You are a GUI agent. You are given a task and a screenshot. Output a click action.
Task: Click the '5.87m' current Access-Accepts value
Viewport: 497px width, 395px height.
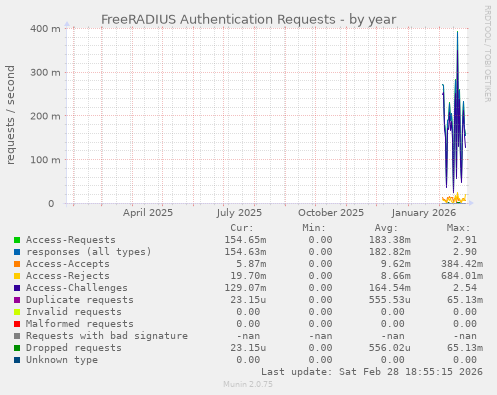[x=251, y=264]
